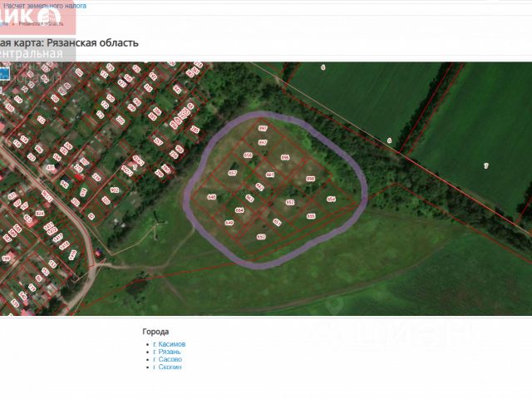Screen dimensions: 532x399
Task: Select parcel 649 on the map
Action: pos(229,223)
